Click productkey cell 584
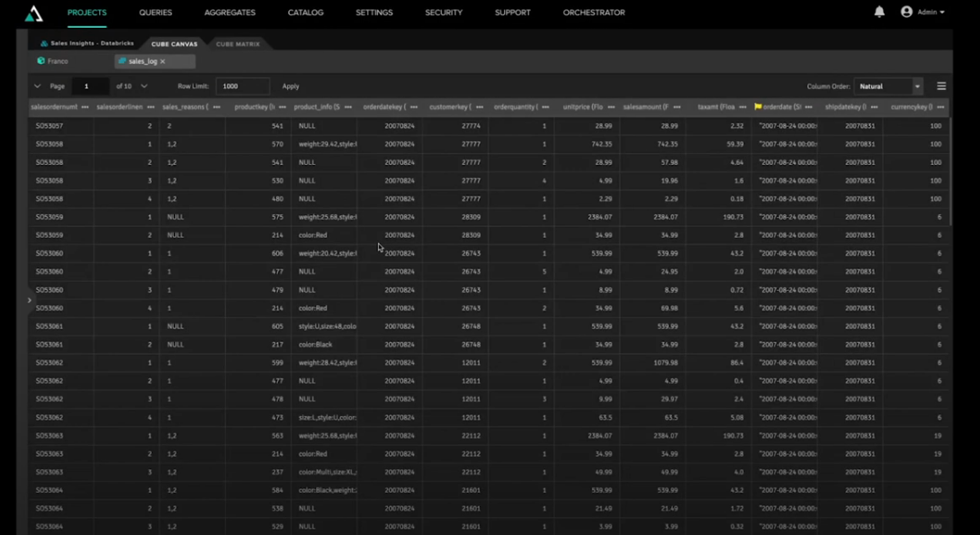980x535 pixels. [258, 491]
